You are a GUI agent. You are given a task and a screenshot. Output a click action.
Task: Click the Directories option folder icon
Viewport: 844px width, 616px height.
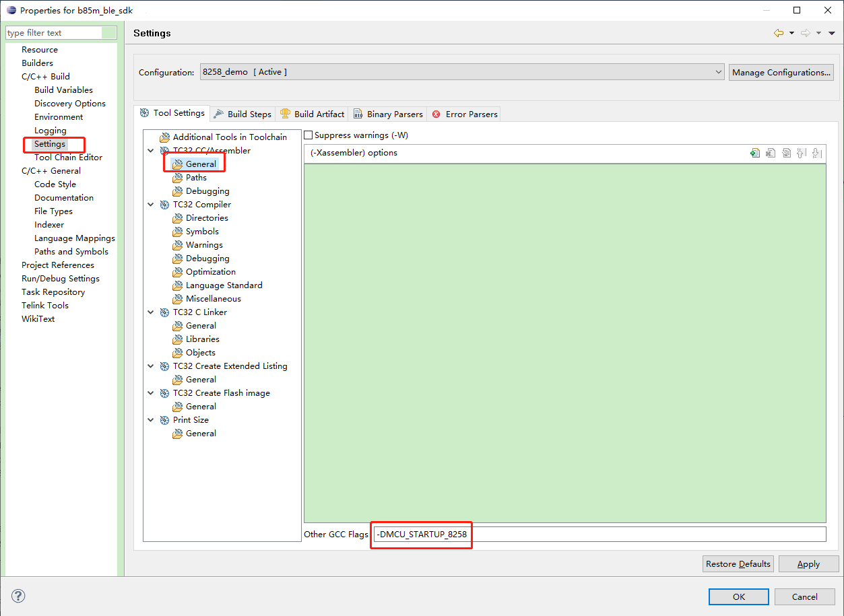178,217
